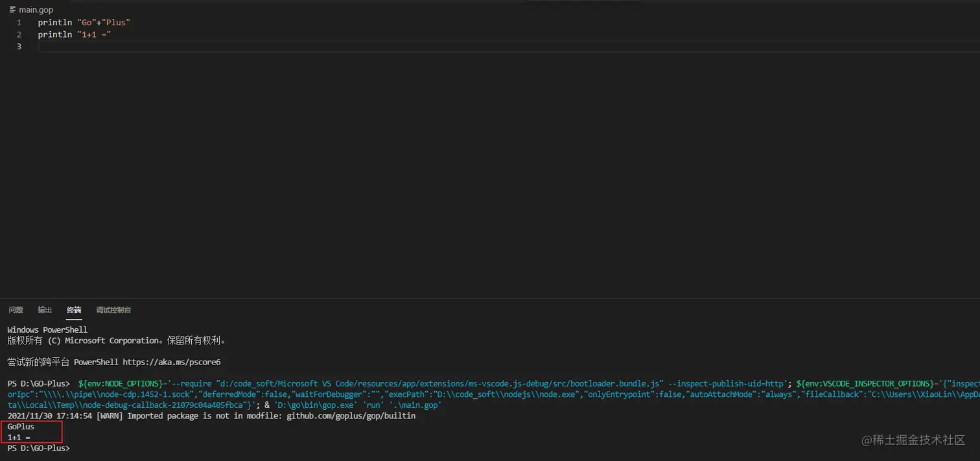The width and height of the screenshot is (980, 461).
Task: Click the PowerShell prompt 'PS D:\GO-Plus>' line
Action: tap(38, 447)
